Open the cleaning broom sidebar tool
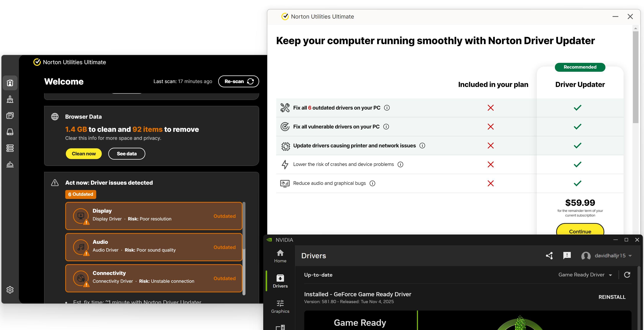Image resolution: width=644 pixels, height=330 pixels. [x=10, y=99]
